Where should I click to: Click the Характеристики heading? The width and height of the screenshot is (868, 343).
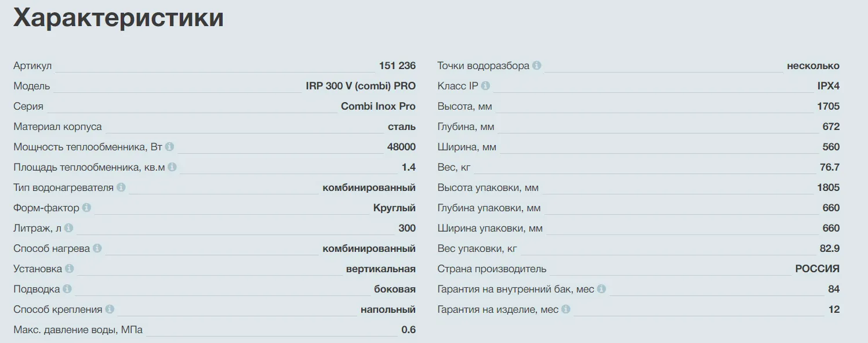tap(118, 18)
